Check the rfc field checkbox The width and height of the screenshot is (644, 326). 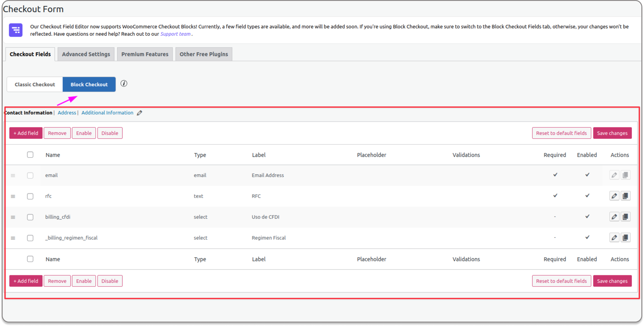click(x=30, y=196)
